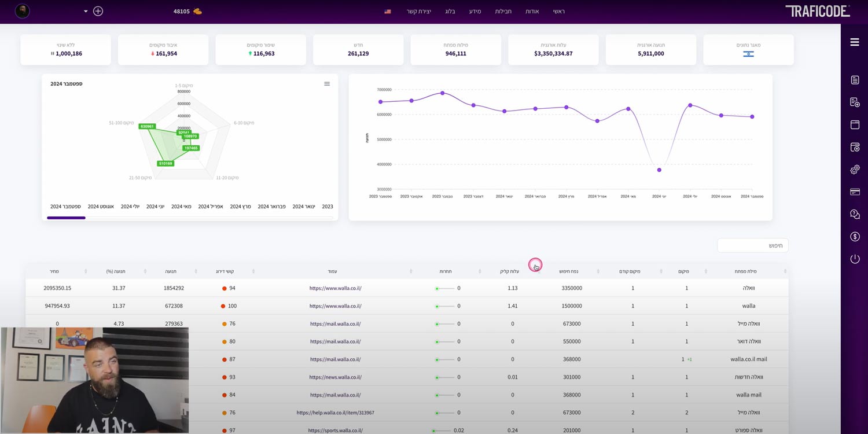Open the חבילות menu item
The width and height of the screenshot is (868, 434).
(503, 12)
